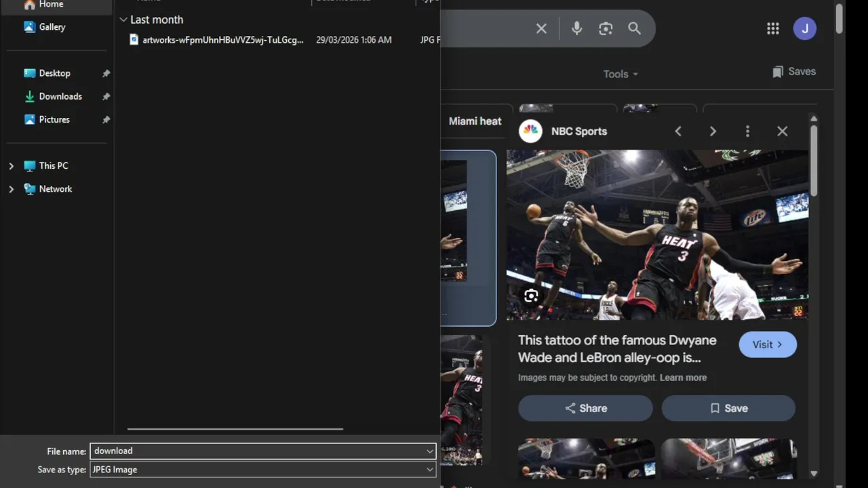Close the image preview panel

783,131
